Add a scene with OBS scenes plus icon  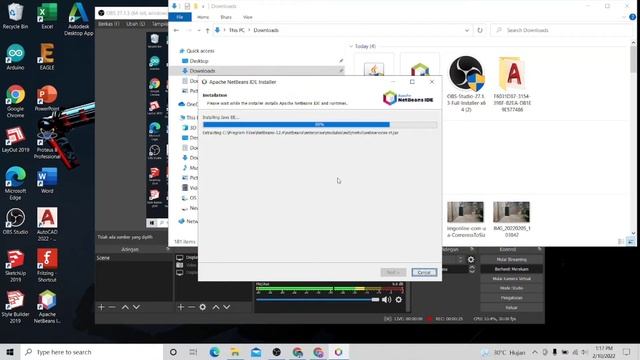101,307
